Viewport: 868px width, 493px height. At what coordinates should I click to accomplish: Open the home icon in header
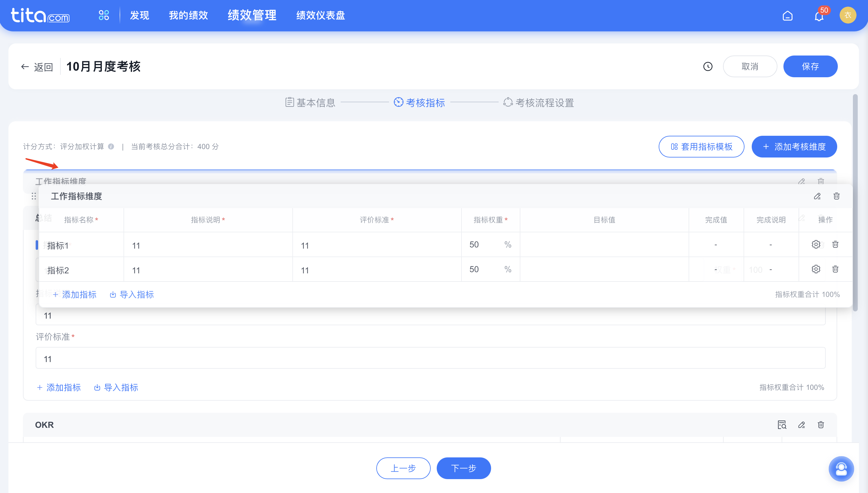coord(787,16)
